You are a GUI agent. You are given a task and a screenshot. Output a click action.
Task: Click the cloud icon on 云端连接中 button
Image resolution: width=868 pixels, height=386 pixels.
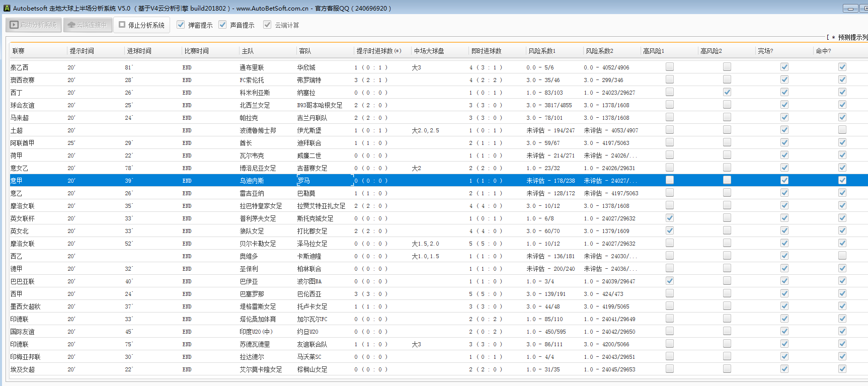point(71,25)
